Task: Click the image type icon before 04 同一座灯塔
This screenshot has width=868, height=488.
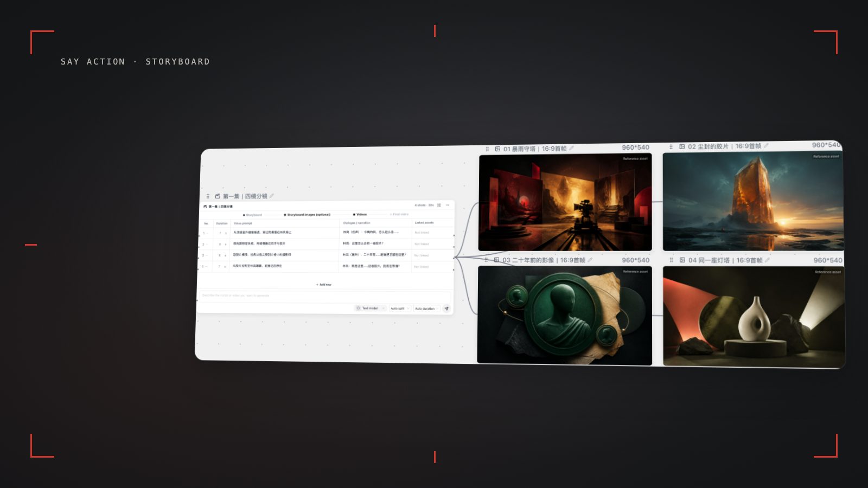Action: click(x=682, y=260)
